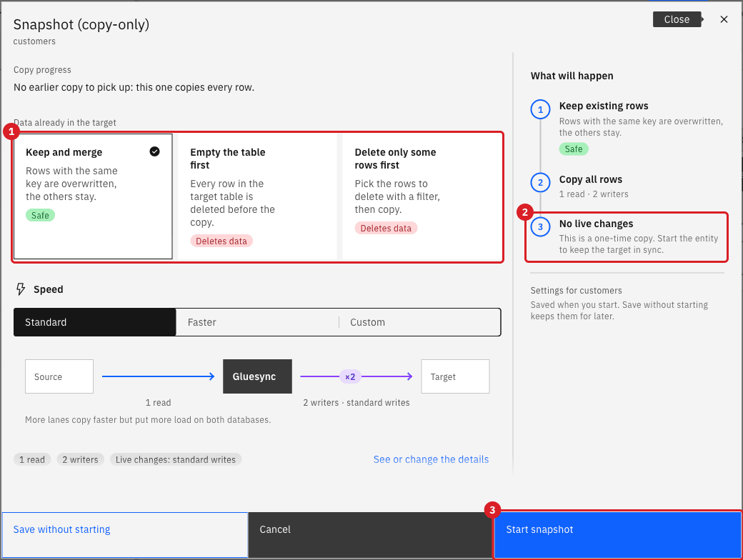Click the 'No earlier copy to pick up' text

[x=134, y=88]
